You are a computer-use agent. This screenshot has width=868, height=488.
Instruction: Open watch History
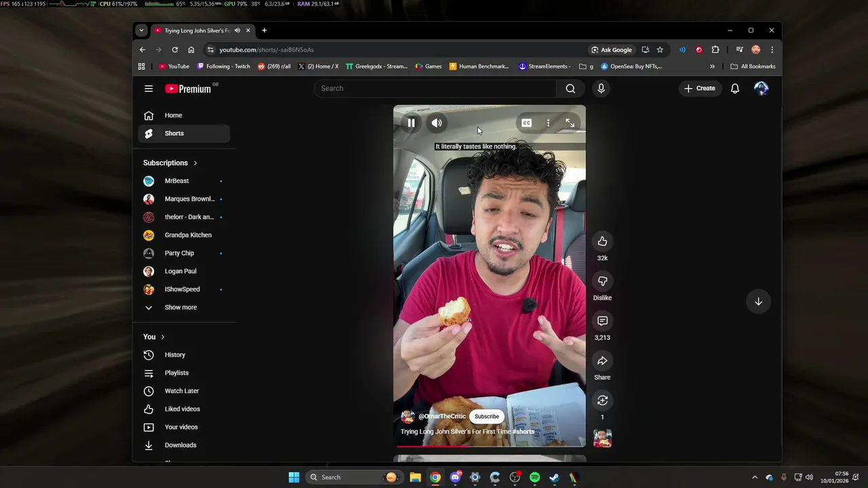coord(184,355)
